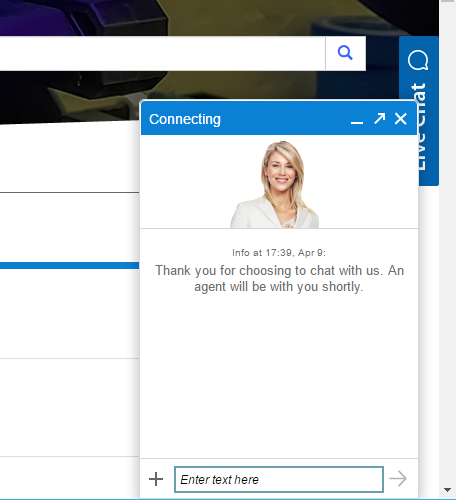The height and width of the screenshot is (500, 456).
Task: Click the page search input field
Action: (x=162, y=53)
